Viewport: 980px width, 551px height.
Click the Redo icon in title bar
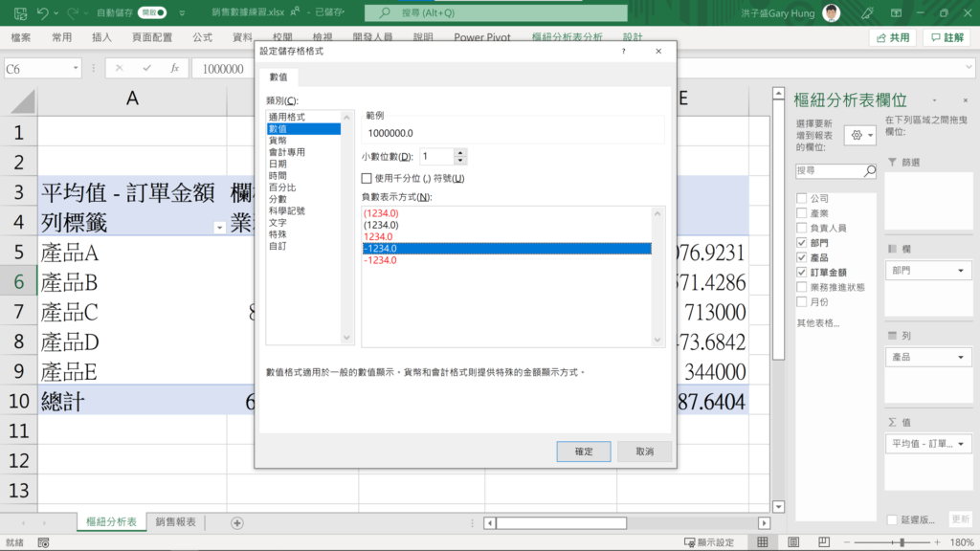pyautogui.click(x=73, y=12)
